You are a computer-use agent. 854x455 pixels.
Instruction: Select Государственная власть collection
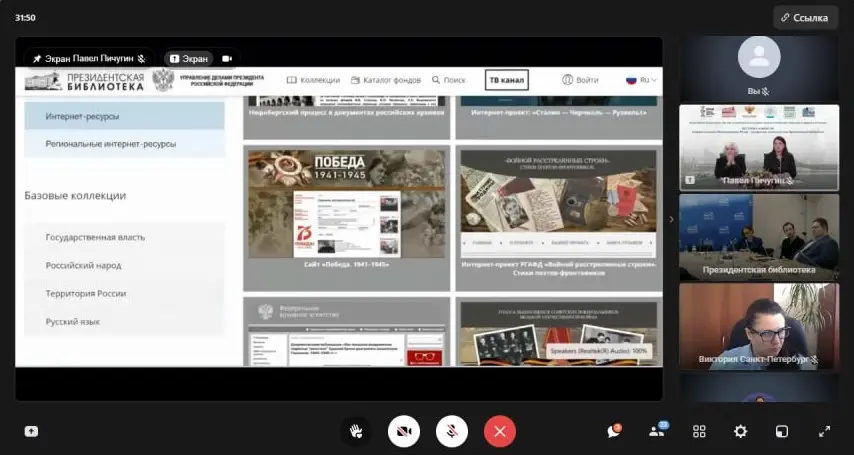point(95,237)
